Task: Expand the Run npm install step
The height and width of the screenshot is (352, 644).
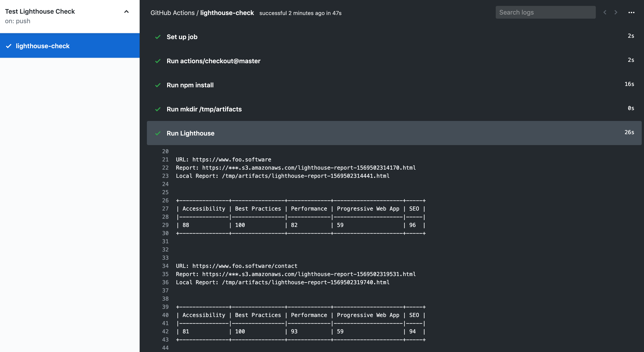Action: 190,85
